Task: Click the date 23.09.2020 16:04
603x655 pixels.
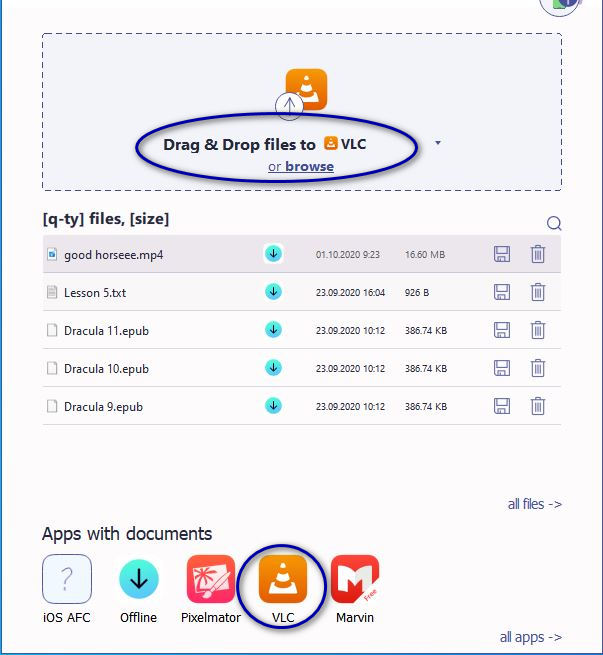Action: point(350,292)
